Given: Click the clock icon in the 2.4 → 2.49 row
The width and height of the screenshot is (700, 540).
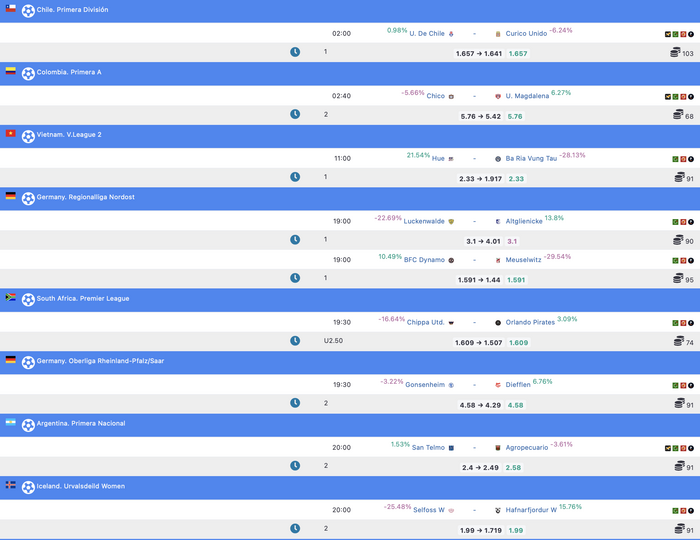Looking at the screenshot, I should (295, 465).
